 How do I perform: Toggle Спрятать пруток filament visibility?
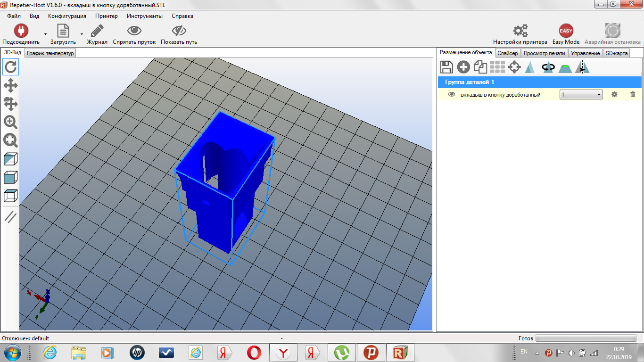tap(134, 34)
